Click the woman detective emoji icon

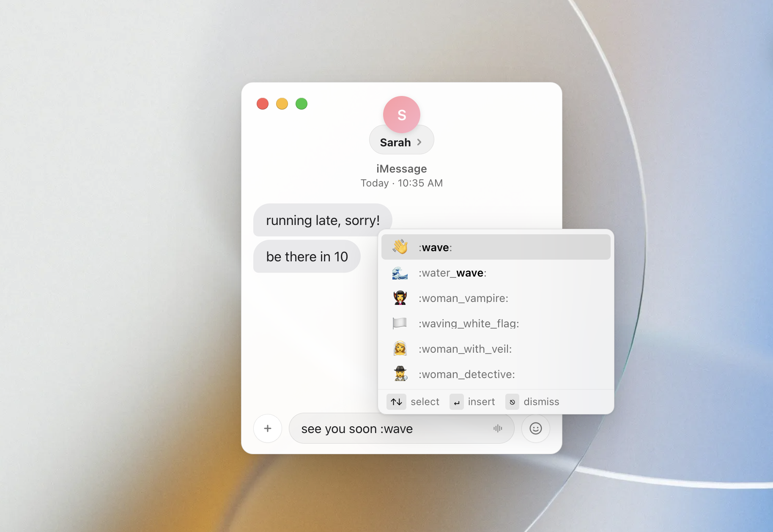(400, 374)
